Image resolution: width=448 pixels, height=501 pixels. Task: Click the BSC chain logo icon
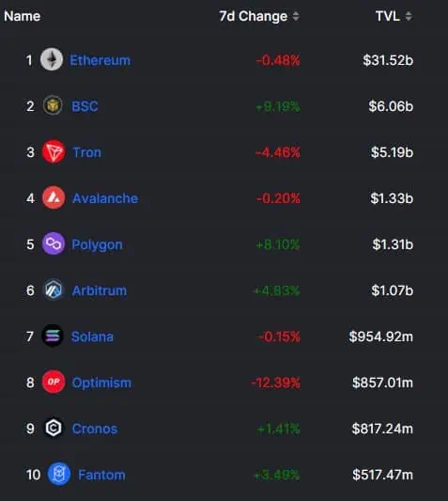click(x=53, y=105)
